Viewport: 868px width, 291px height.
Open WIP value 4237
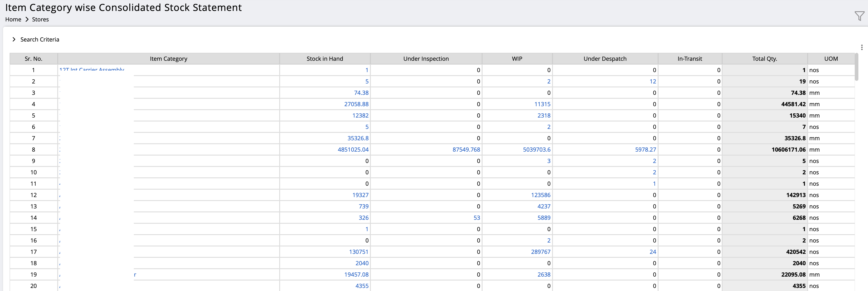pos(544,206)
